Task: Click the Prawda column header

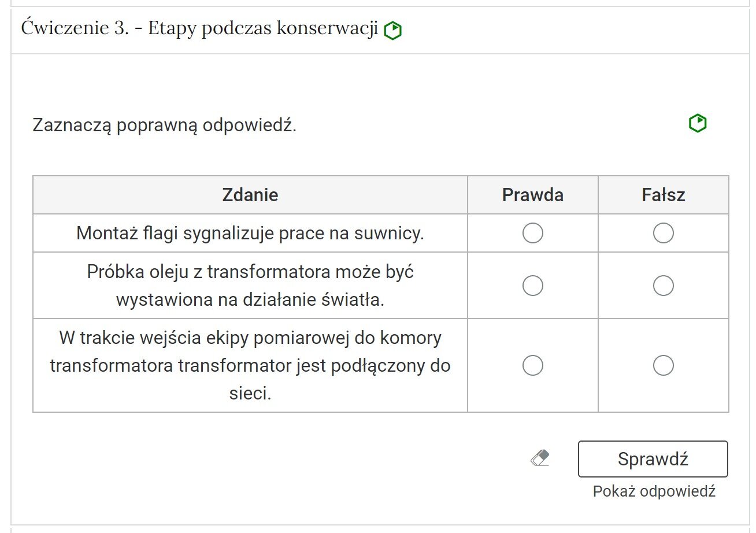Action: point(532,194)
